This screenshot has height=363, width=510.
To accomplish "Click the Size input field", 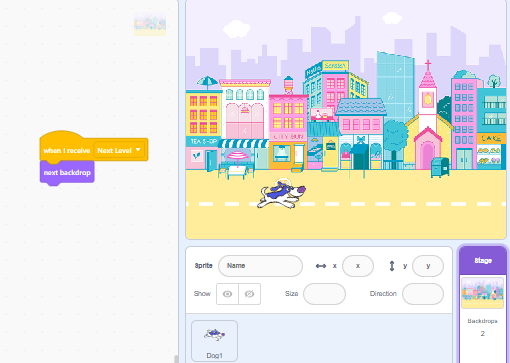I will (324, 294).
